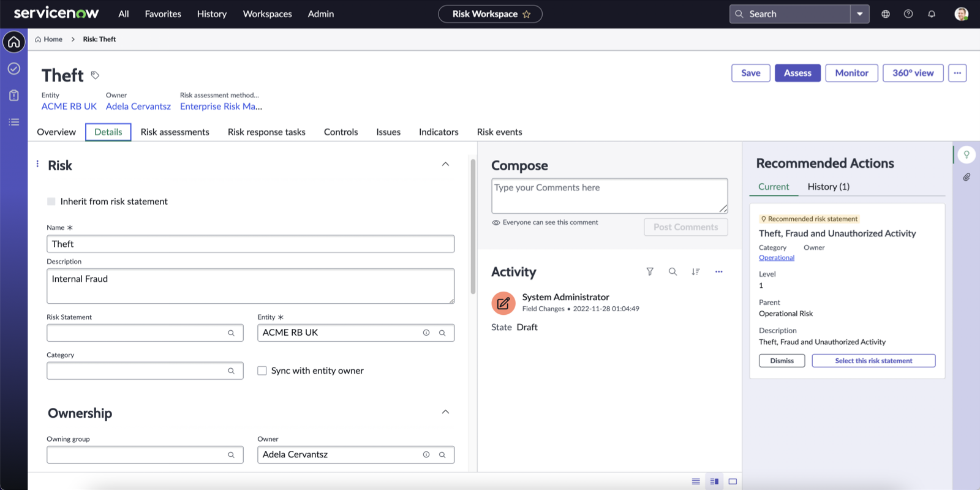The image size is (980, 490).
Task: Toggle Inherit from risk statement checkbox
Action: [51, 202]
